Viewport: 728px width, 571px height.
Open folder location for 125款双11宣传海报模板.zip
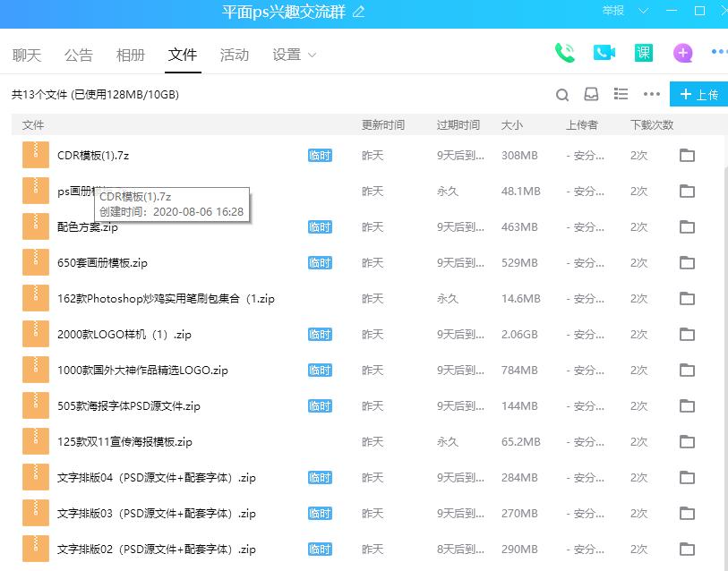687,441
